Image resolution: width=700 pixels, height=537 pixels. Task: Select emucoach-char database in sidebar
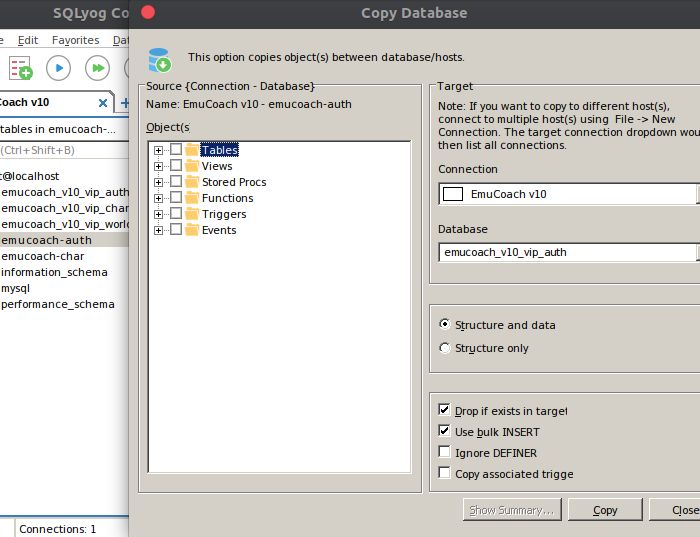pyautogui.click(x=42, y=256)
